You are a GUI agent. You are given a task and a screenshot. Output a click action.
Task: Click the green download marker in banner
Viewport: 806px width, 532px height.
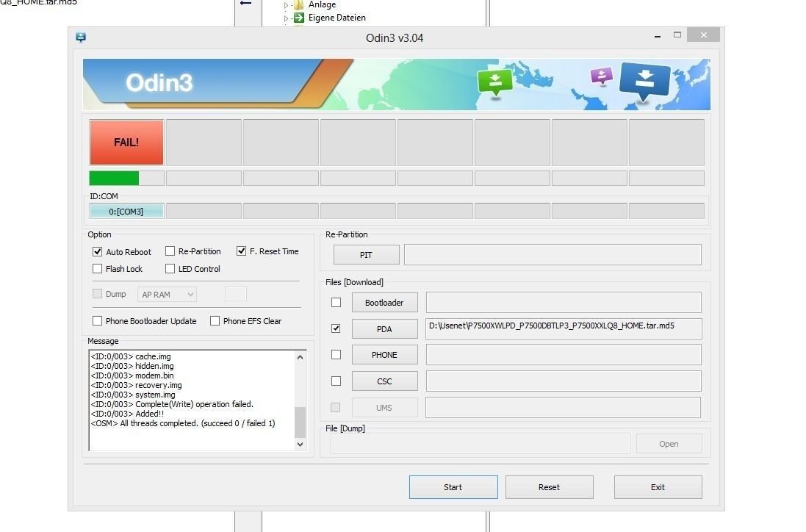[495, 82]
